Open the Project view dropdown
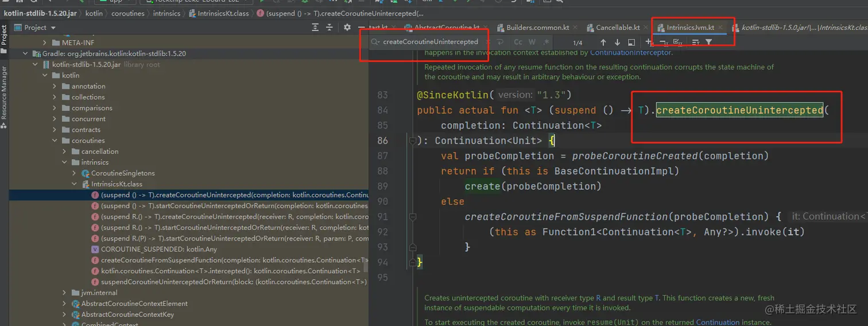The height and width of the screenshot is (326, 868). click(x=53, y=28)
